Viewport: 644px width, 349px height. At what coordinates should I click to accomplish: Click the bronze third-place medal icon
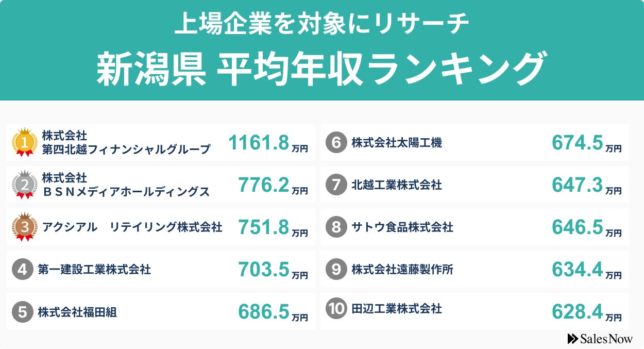(x=24, y=227)
